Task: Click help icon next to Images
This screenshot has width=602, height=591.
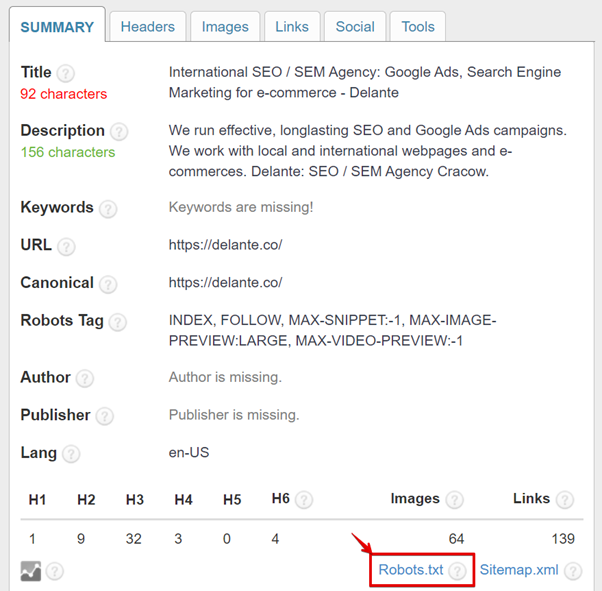Action: point(454,500)
